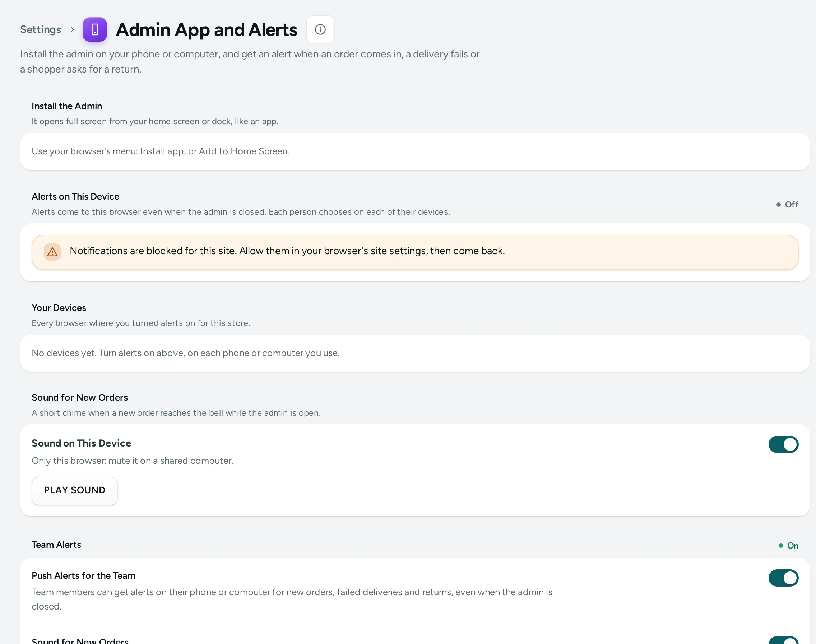
Task: Click the Sound on This Device label
Action: pyautogui.click(x=82, y=443)
